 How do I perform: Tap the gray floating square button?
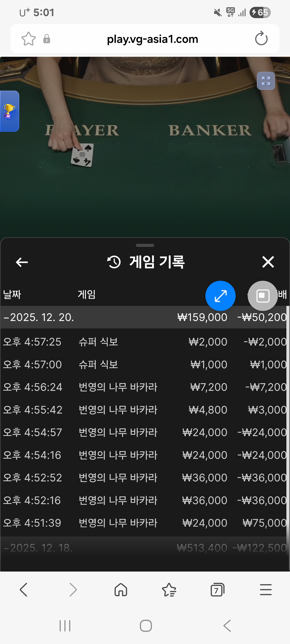coord(262,296)
